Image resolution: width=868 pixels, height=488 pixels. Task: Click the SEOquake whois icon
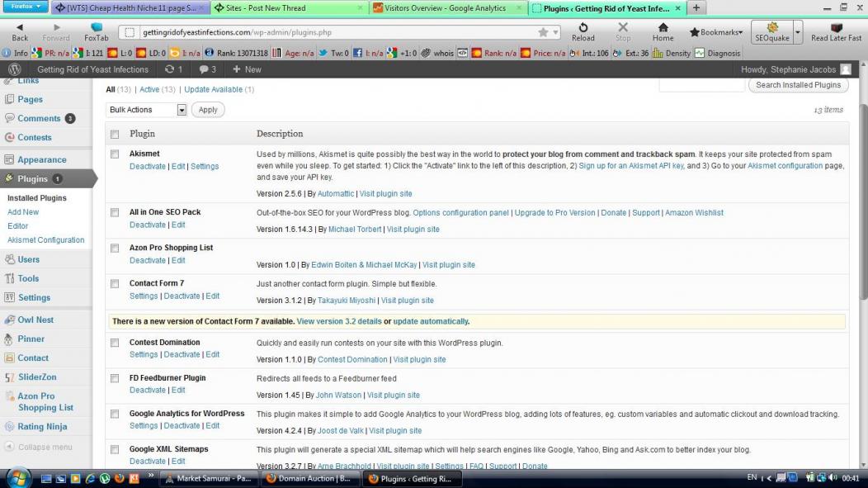[437, 53]
